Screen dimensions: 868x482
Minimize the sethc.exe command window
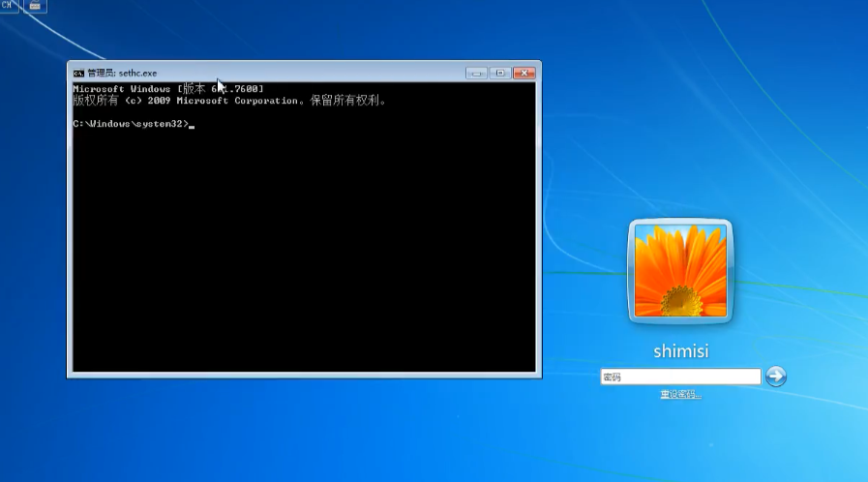(476, 73)
